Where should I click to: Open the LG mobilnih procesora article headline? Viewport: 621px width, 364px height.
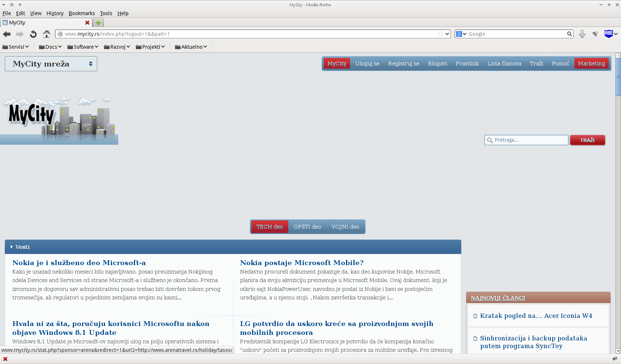(x=336, y=328)
